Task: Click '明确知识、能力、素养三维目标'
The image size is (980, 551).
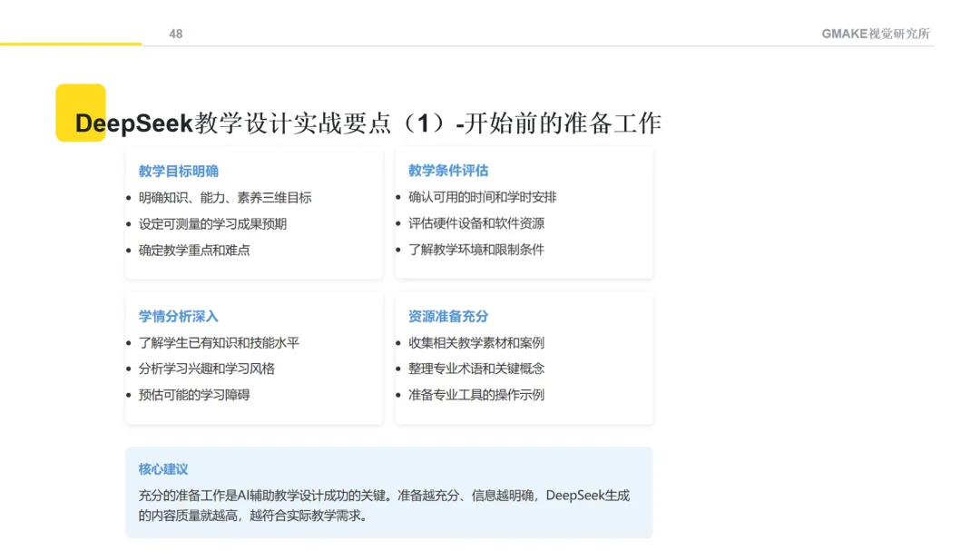Action: tap(225, 198)
